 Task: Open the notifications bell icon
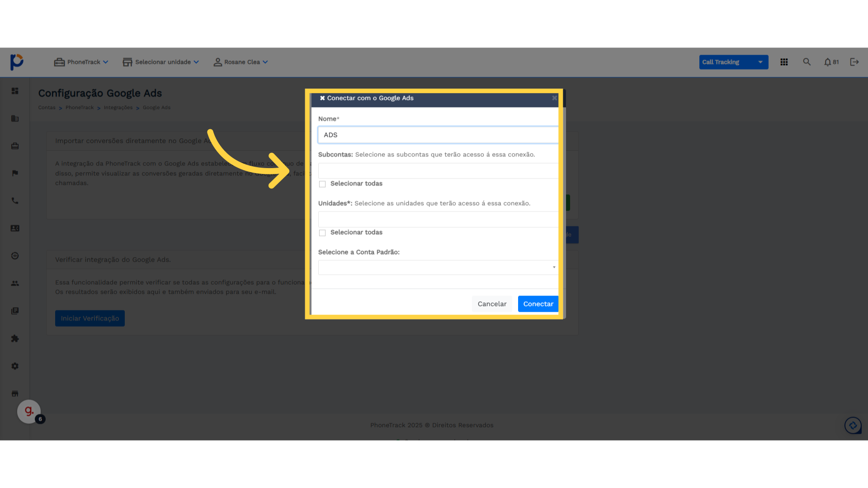pos(831,62)
